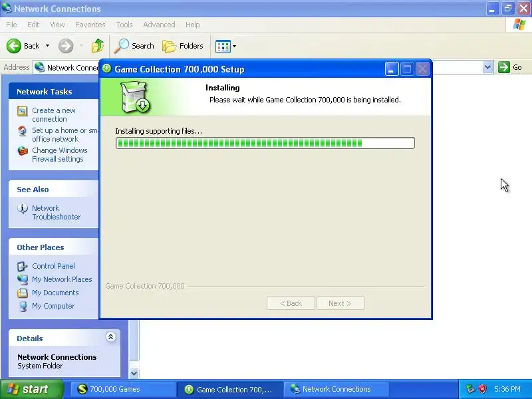Click the disabled Back button in Setup

291,303
